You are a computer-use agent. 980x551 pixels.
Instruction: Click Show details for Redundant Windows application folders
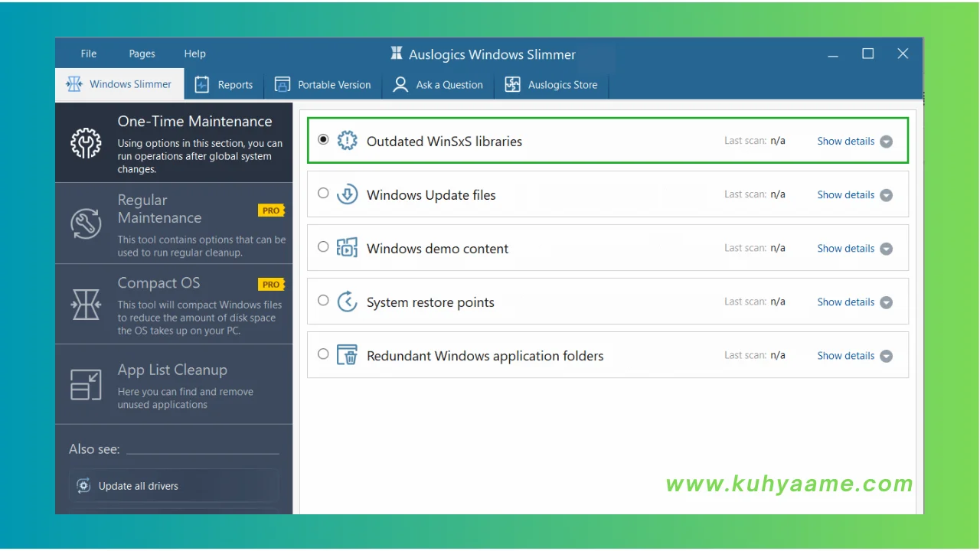[845, 355]
